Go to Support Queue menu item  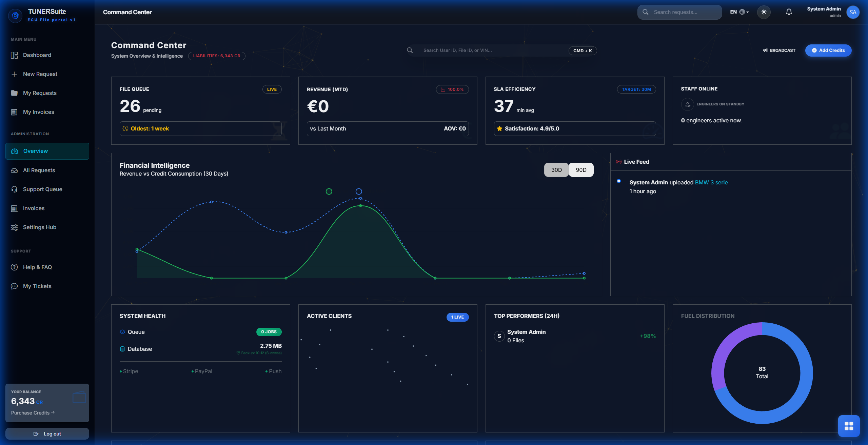pos(42,189)
